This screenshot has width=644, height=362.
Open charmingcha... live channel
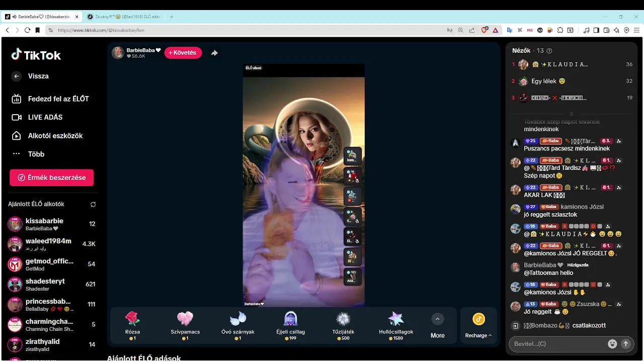tap(51, 325)
